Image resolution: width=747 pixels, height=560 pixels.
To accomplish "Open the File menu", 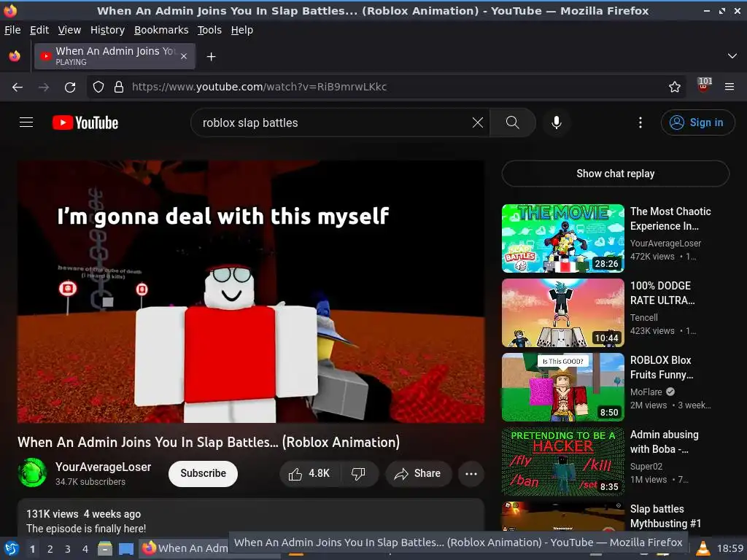I will coord(12,30).
